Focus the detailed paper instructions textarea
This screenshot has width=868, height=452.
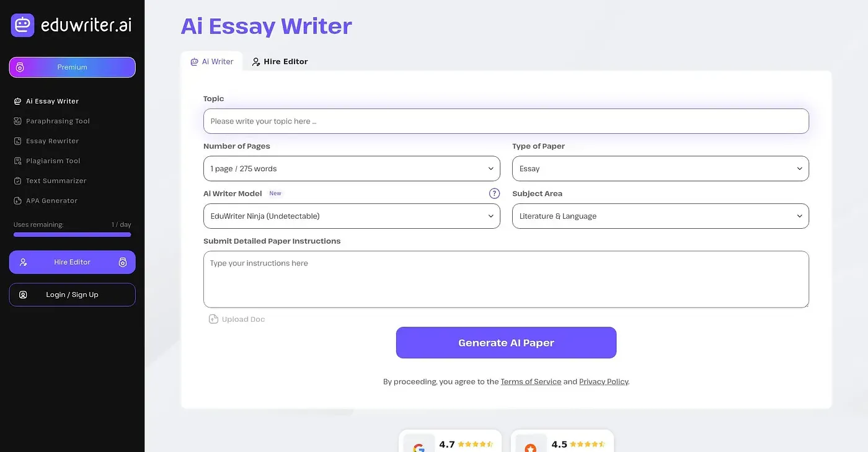coord(506,280)
